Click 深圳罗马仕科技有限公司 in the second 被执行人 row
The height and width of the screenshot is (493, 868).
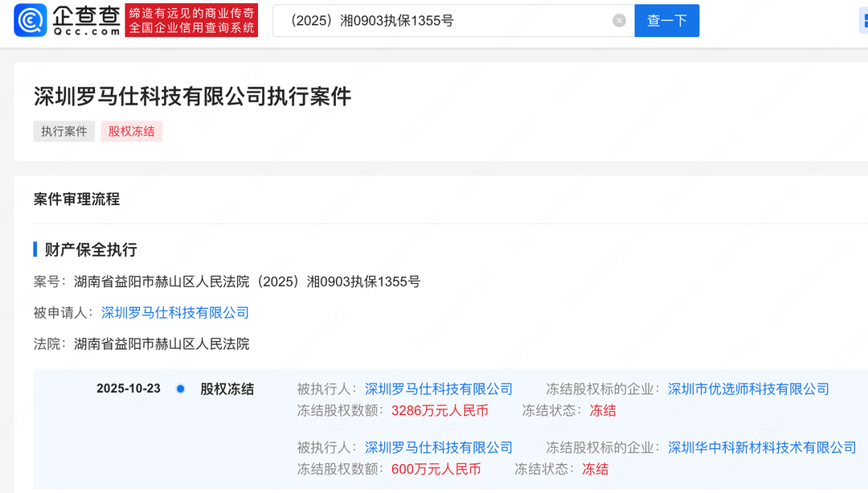click(x=438, y=448)
